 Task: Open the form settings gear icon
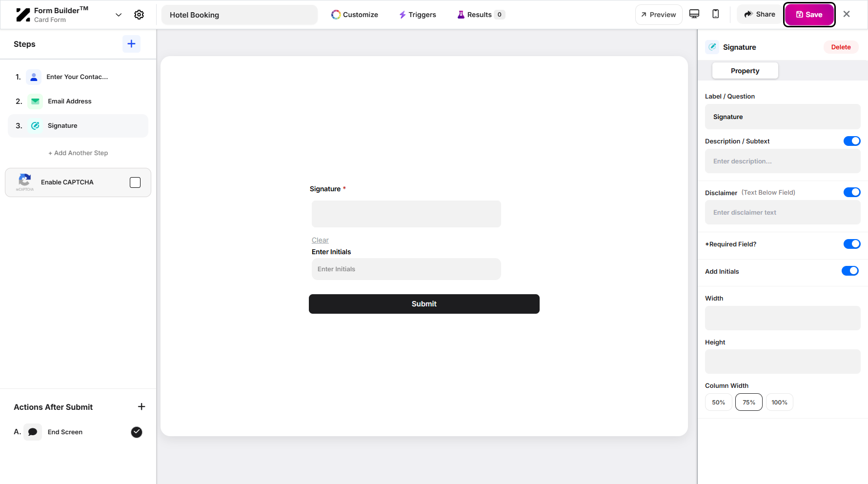tap(139, 15)
